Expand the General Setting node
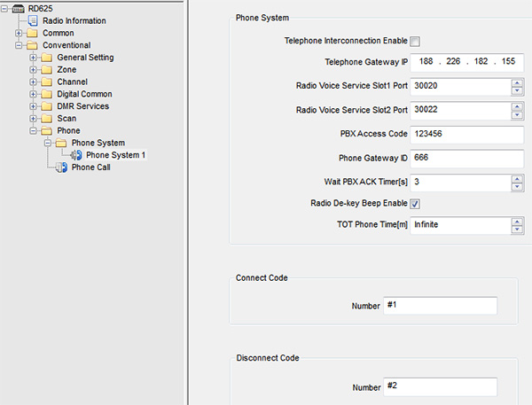Screen dimensions: 532x405 [33, 58]
